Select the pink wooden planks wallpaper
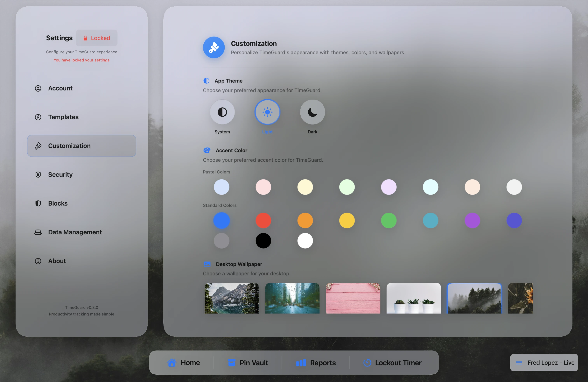This screenshot has height=382, width=588. (x=353, y=298)
